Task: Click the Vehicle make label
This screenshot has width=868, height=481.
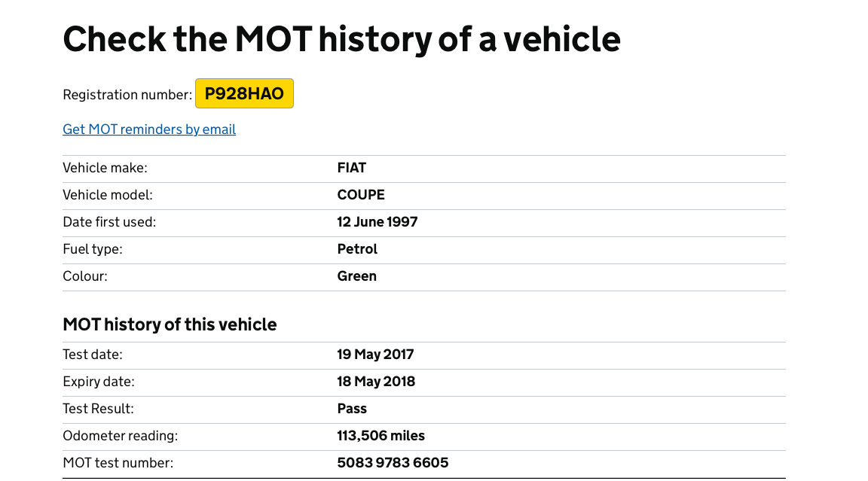Action: coord(105,168)
